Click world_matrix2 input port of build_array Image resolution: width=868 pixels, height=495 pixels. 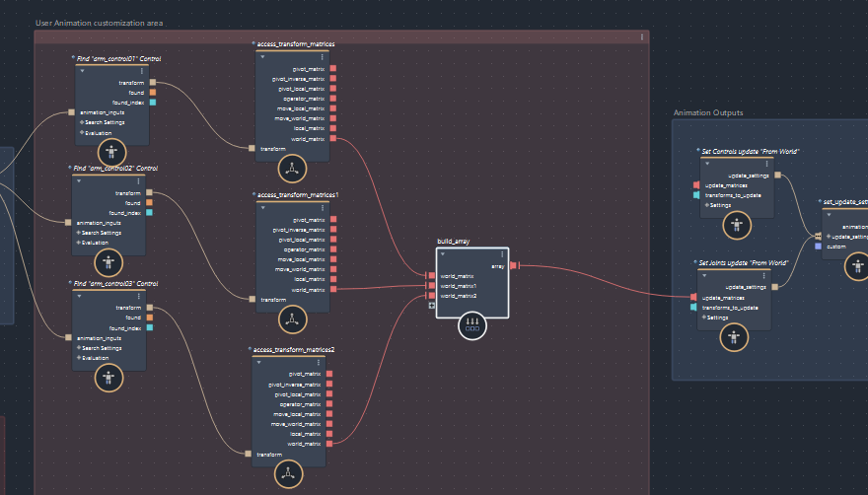click(x=432, y=296)
